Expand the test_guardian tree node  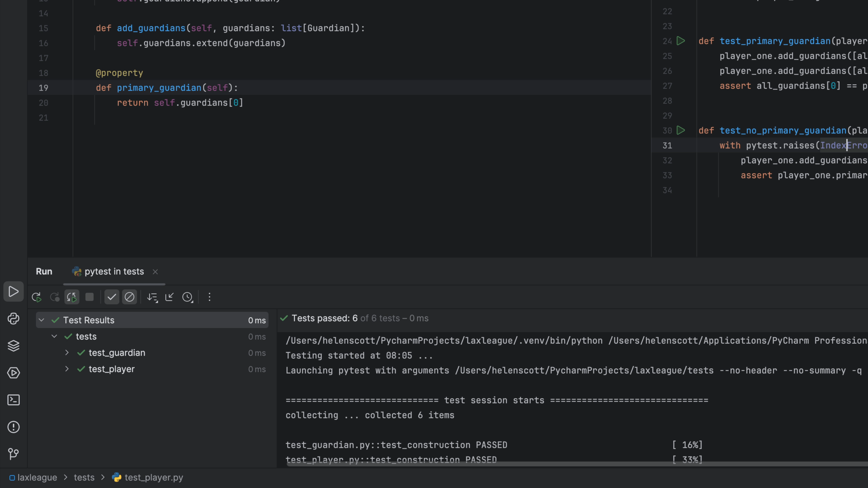pos(67,353)
